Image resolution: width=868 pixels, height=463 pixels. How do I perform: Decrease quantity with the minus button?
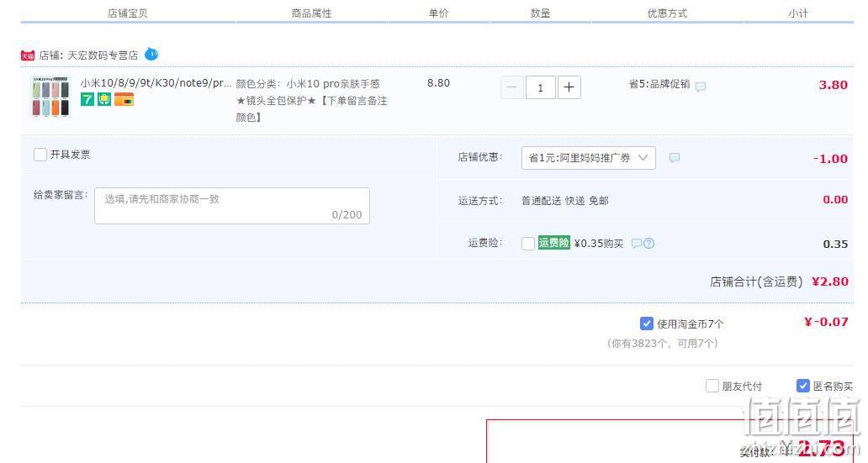click(x=512, y=87)
